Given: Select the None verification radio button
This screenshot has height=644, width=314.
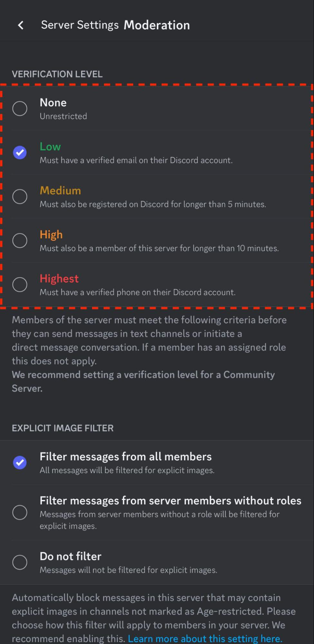Looking at the screenshot, I should [x=20, y=109].
